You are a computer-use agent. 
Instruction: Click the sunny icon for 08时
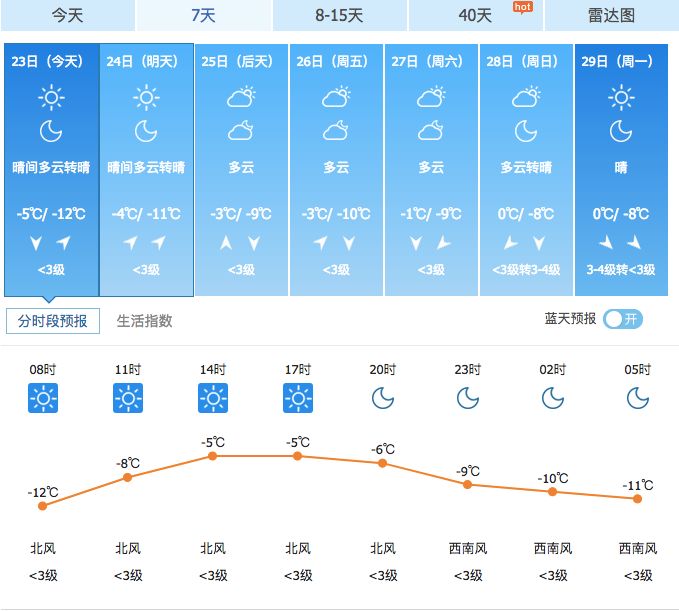pyautogui.click(x=43, y=398)
